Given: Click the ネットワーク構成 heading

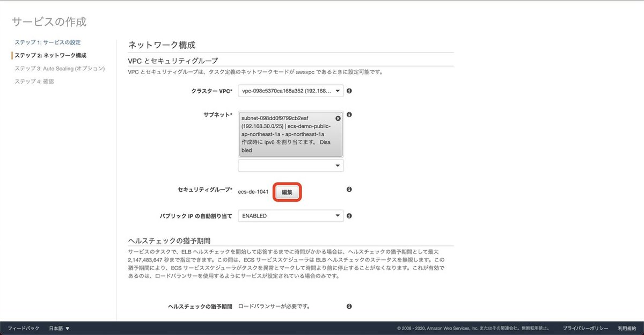Looking at the screenshot, I should tap(162, 45).
